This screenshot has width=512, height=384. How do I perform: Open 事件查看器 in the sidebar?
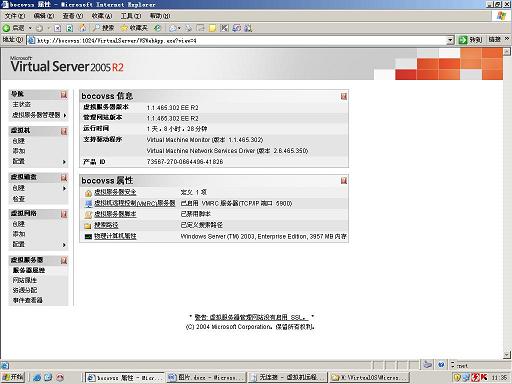[x=28, y=300]
